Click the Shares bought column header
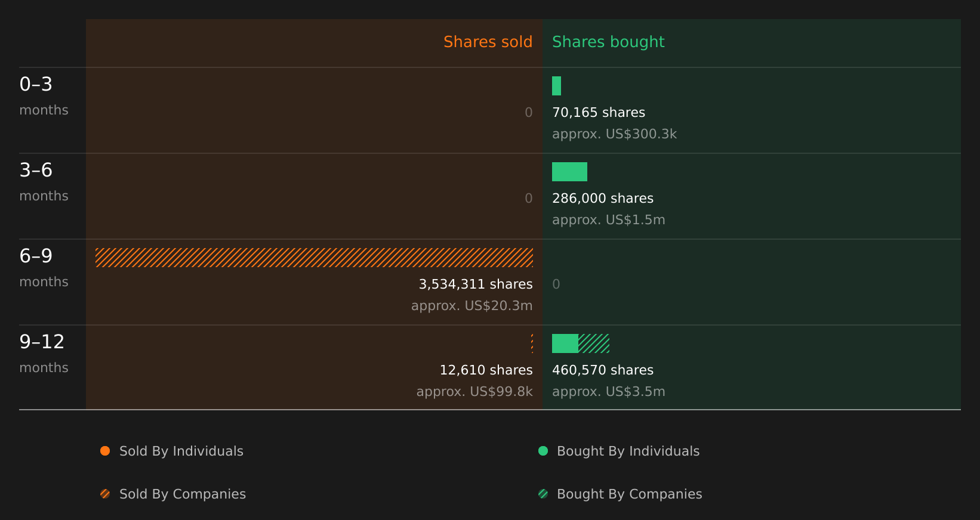 pyautogui.click(x=608, y=42)
